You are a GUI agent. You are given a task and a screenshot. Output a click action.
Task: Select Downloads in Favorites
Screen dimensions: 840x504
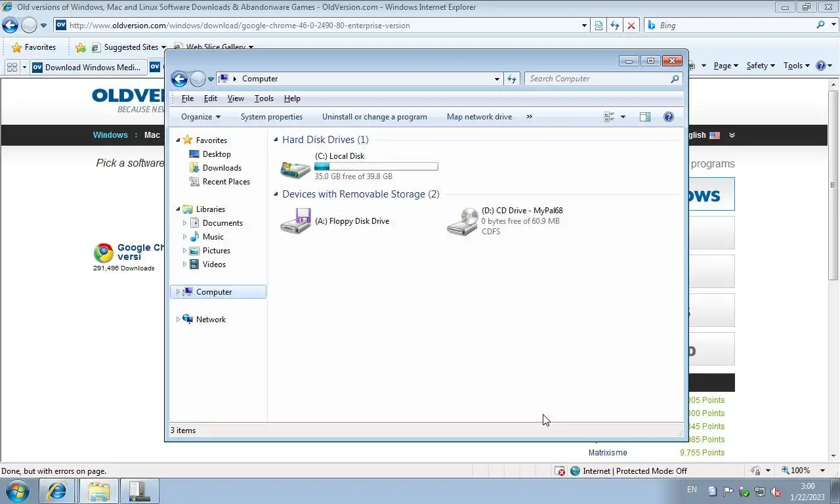[x=222, y=168]
